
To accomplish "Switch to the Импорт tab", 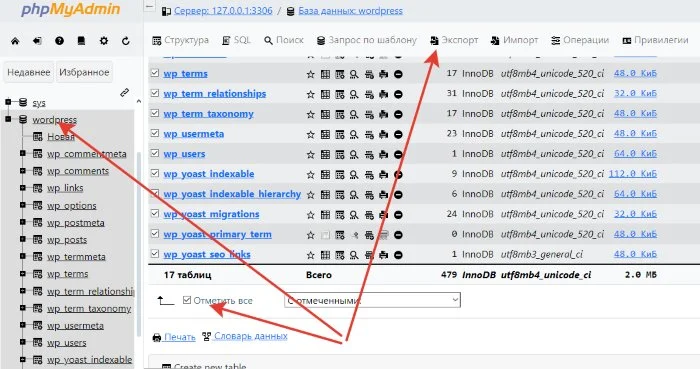I will pos(515,40).
